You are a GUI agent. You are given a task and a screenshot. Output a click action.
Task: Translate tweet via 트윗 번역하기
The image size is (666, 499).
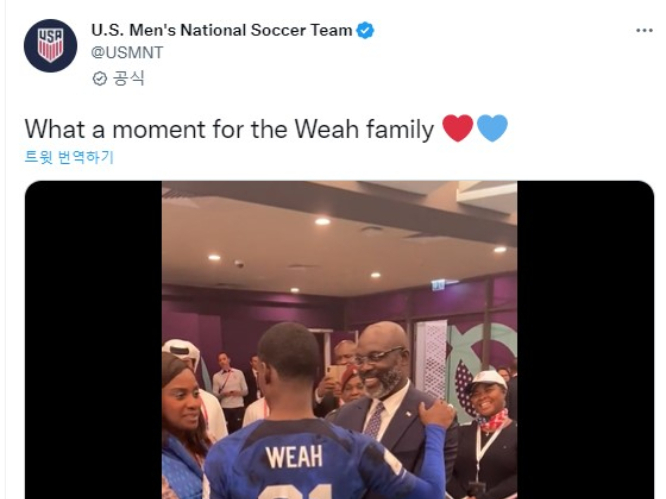tap(69, 157)
